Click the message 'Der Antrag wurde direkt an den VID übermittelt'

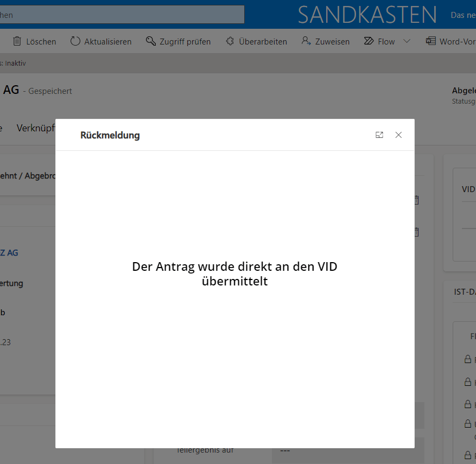[x=234, y=274]
